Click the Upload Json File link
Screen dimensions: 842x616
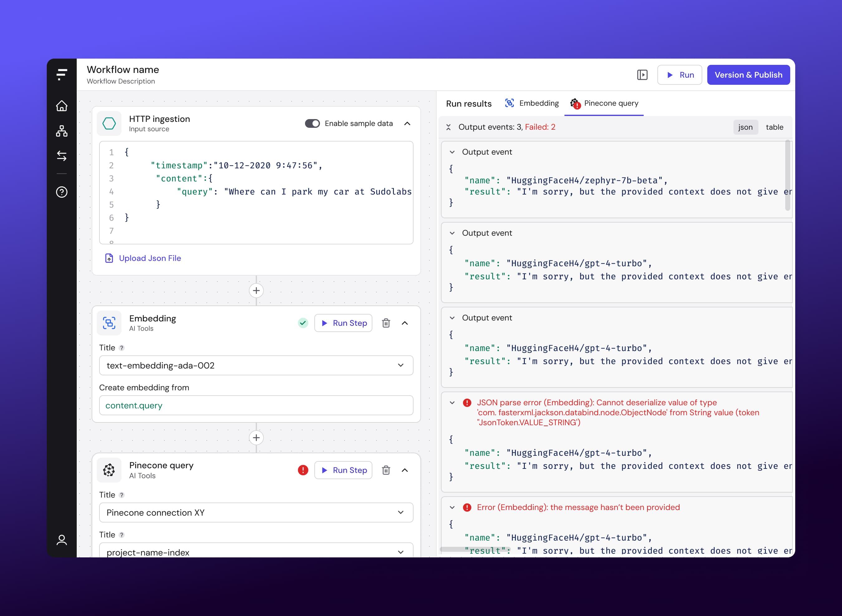point(150,258)
